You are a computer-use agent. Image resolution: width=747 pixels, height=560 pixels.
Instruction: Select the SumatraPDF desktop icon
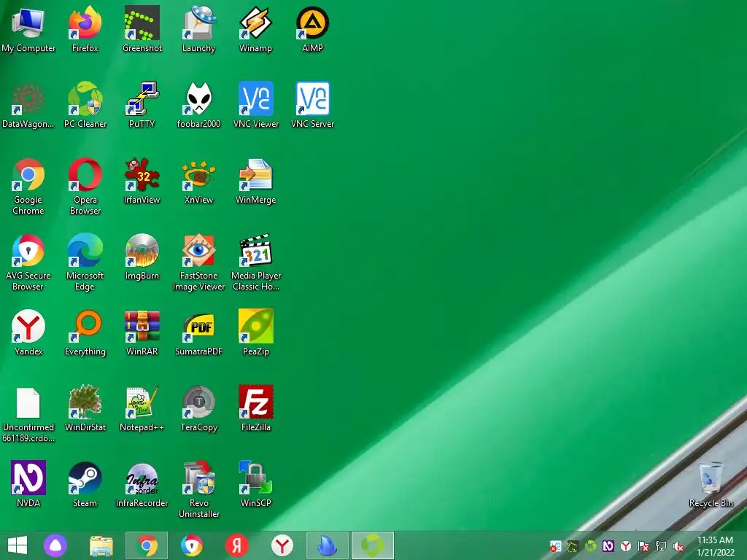pos(198,332)
